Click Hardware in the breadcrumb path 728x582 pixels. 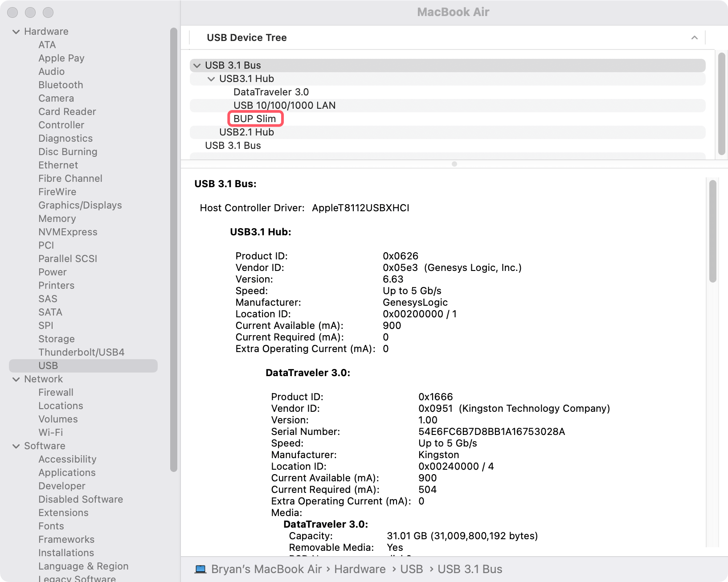[360, 569]
